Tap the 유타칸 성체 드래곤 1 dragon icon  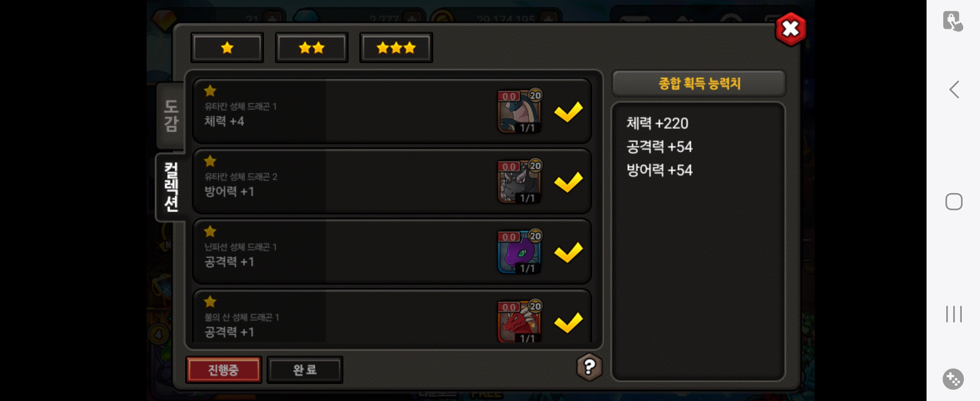click(519, 111)
